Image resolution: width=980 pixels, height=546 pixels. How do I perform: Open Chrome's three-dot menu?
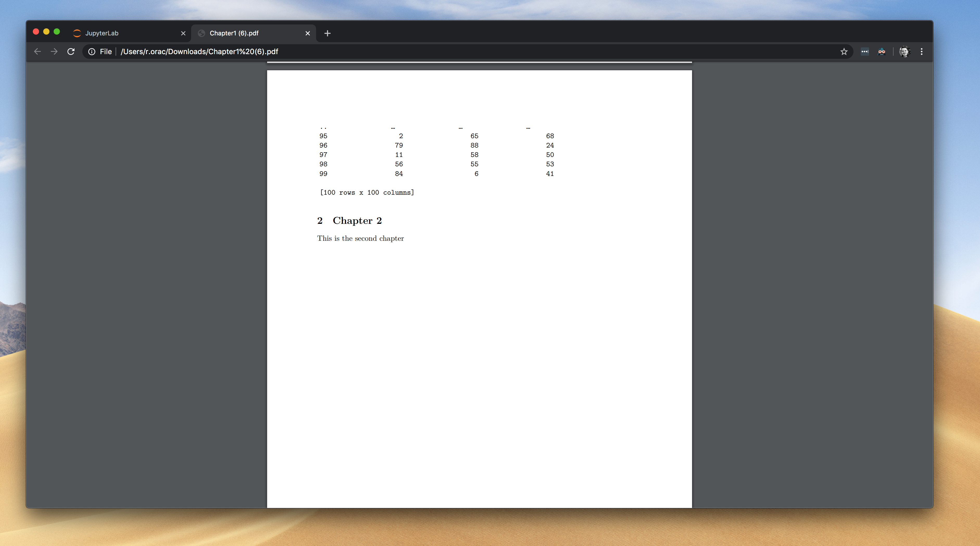coord(921,51)
